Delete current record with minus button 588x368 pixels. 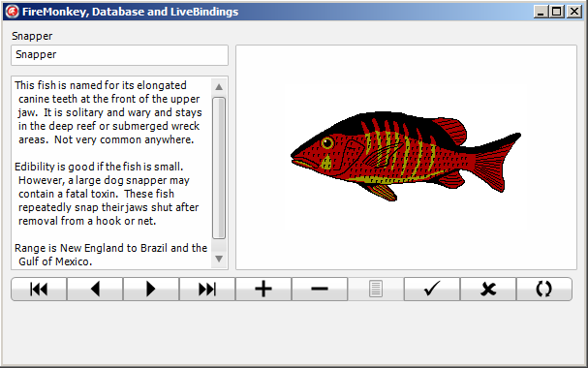pyautogui.click(x=320, y=289)
